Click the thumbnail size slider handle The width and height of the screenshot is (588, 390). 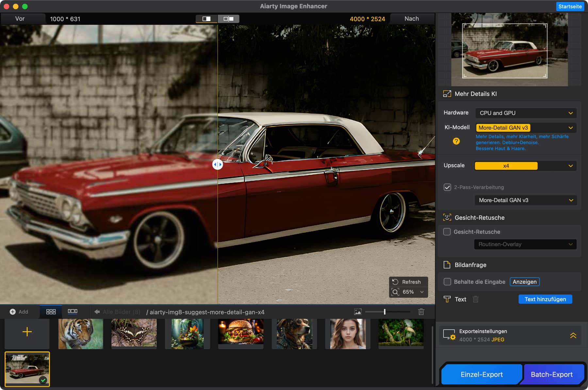tap(384, 312)
